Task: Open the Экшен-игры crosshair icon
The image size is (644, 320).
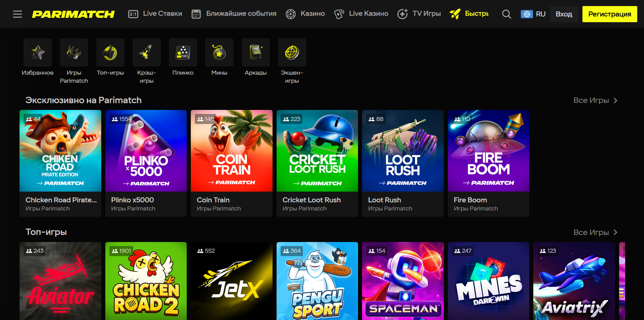Action: (x=292, y=52)
